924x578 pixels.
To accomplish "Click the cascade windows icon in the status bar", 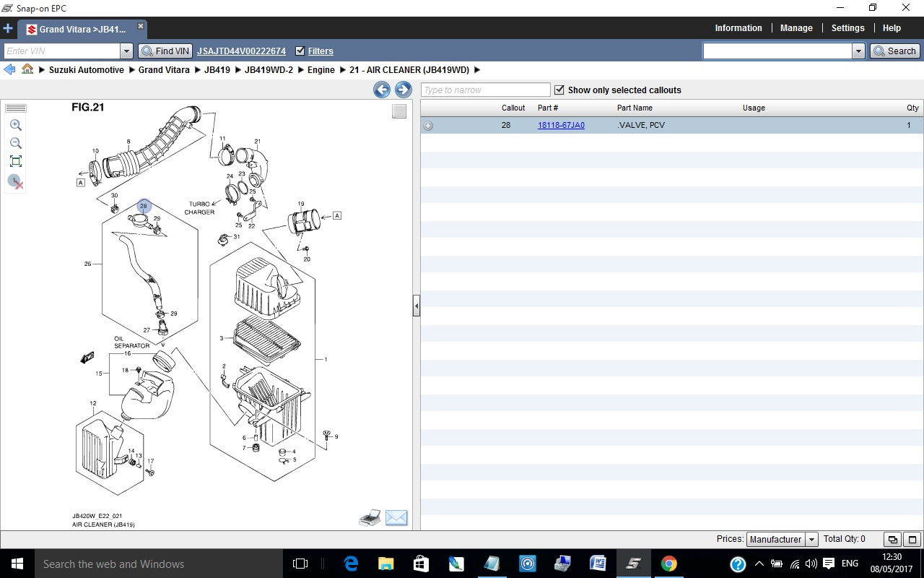I will pyautogui.click(x=893, y=540).
